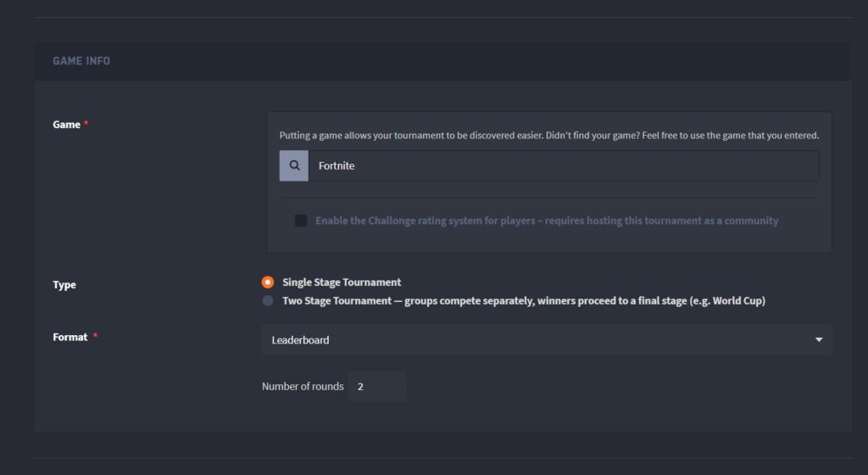
Task: Select the Single Stage Tournament radio button
Action: tap(268, 282)
